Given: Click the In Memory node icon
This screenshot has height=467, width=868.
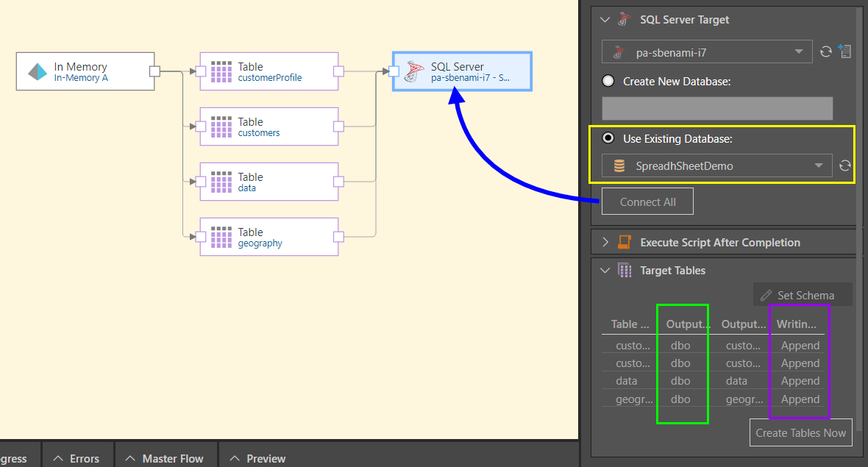Looking at the screenshot, I should click(38, 71).
